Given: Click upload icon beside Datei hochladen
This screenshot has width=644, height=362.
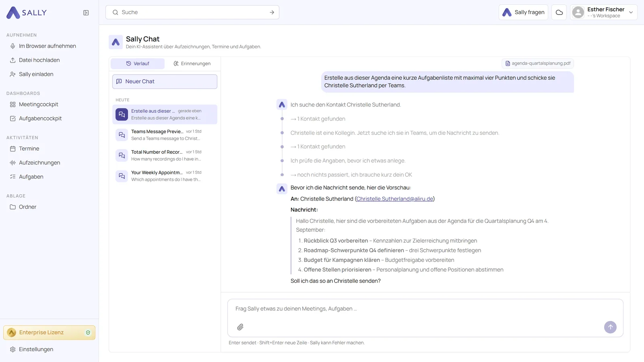Looking at the screenshot, I should point(13,60).
